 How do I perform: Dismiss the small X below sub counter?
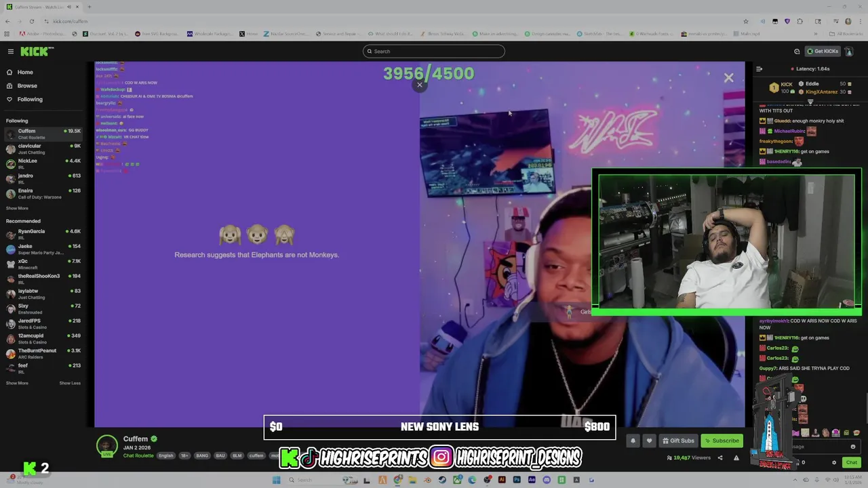point(420,85)
